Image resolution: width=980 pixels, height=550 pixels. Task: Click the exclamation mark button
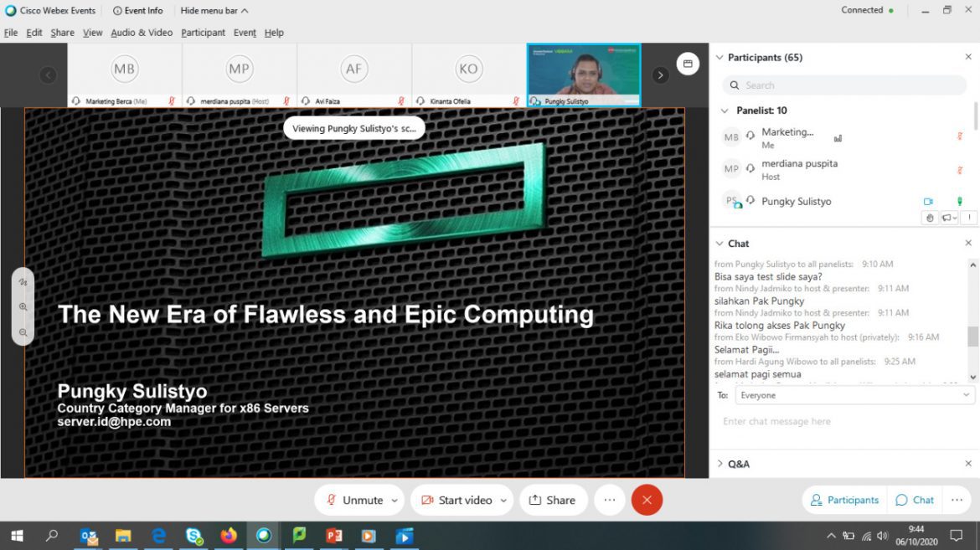[969, 218]
